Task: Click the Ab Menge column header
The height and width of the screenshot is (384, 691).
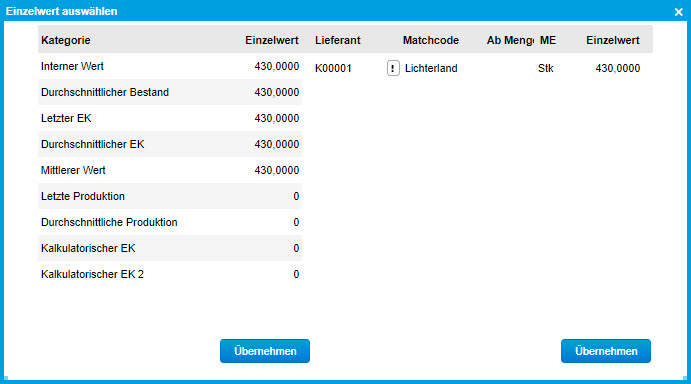Action: click(510, 40)
